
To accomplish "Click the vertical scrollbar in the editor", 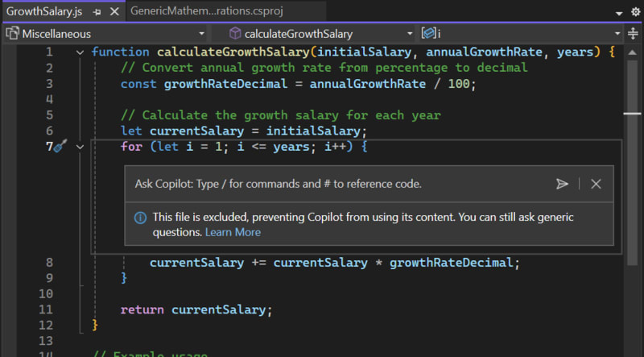I will (x=634, y=201).
